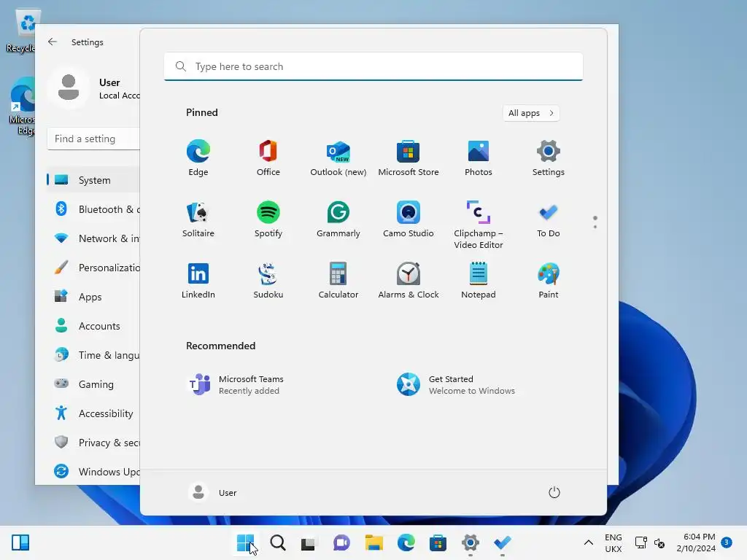Image resolution: width=747 pixels, height=560 pixels.
Task: Open Settings pinned app icon
Action: click(549, 158)
